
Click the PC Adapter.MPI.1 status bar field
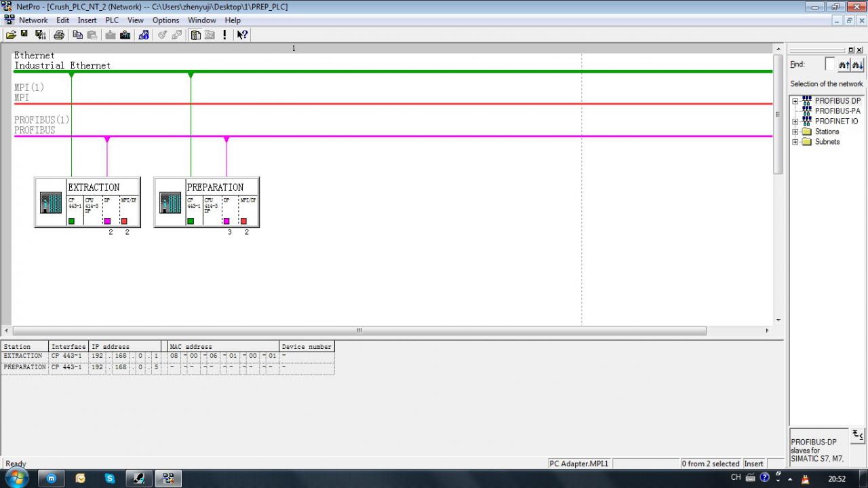580,464
